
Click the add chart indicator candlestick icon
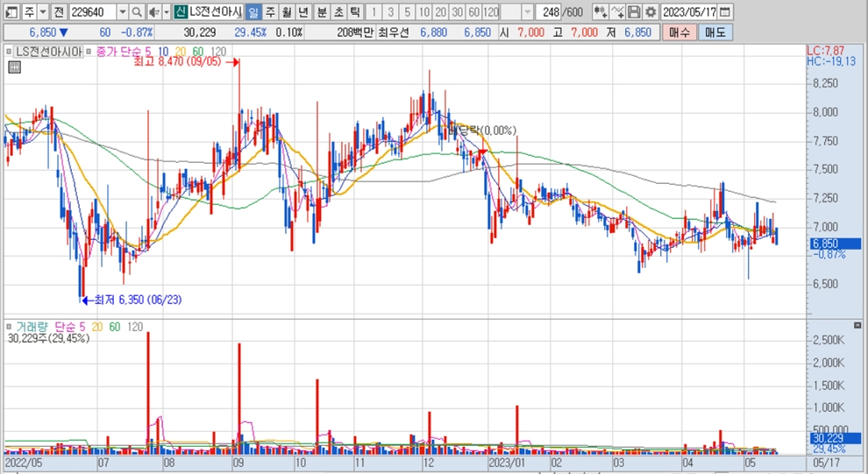click(600, 12)
